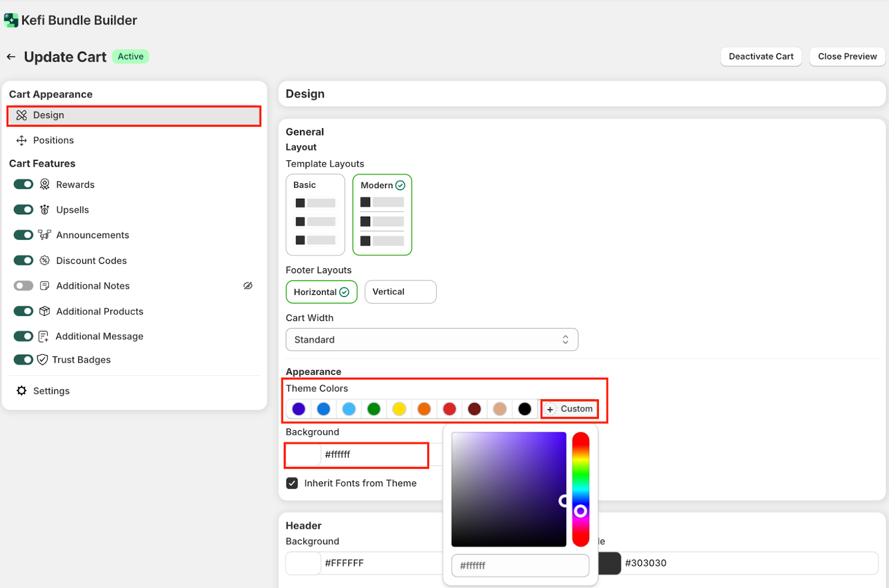Pick the green theme color swatch

point(374,409)
